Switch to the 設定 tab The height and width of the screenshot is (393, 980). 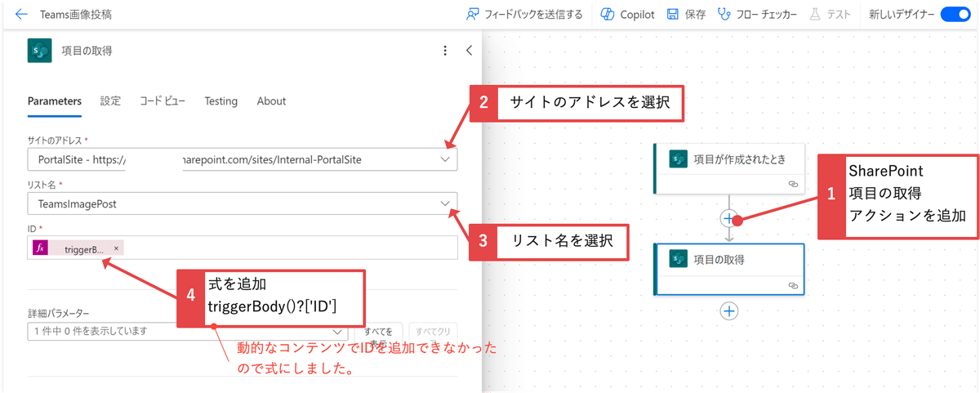coord(110,101)
